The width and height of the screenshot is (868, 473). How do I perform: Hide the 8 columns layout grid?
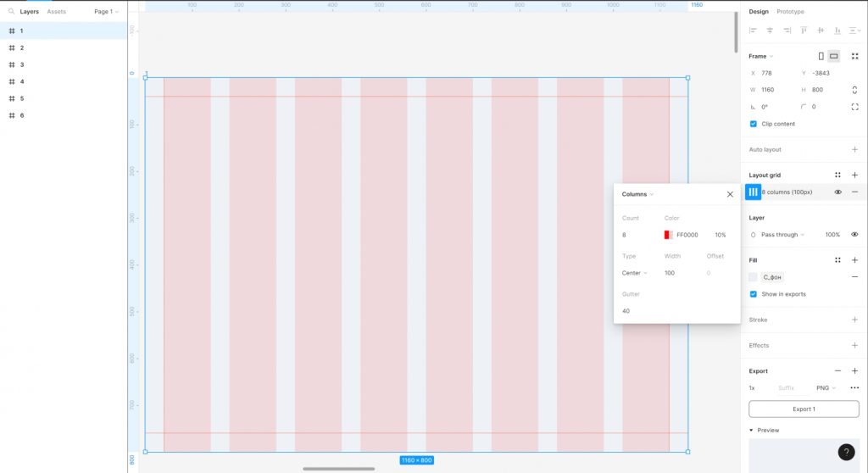tap(837, 192)
